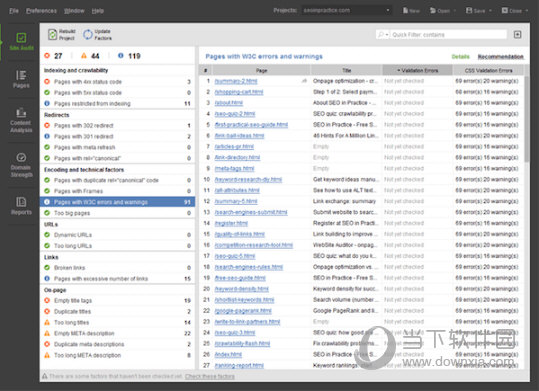539x391 pixels.
Task: Sort by the Title column header
Action: pos(346,70)
